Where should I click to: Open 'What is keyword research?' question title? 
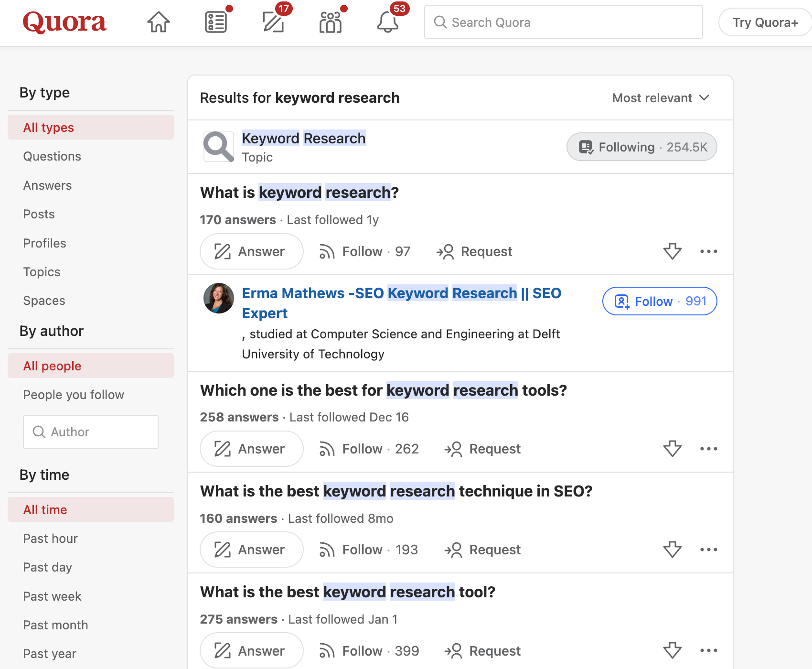click(299, 192)
